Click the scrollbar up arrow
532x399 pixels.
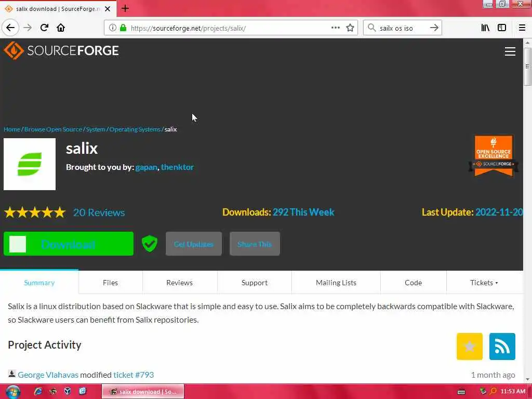point(527,43)
